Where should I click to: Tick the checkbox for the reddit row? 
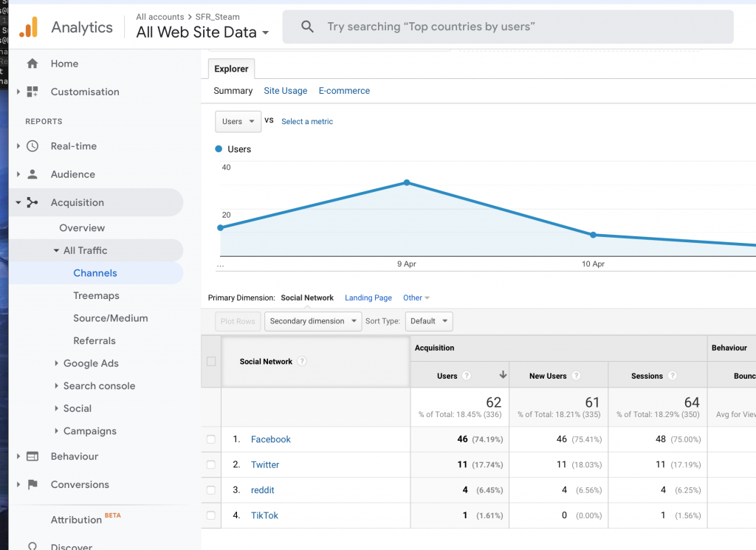[x=211, y=489]
